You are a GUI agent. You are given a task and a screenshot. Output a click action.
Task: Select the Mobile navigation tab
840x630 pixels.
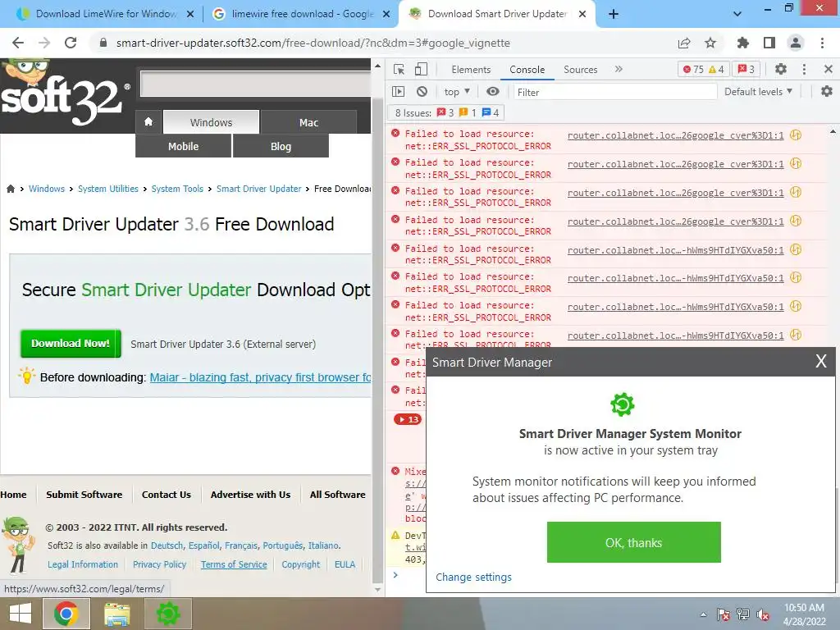(183, 146)
